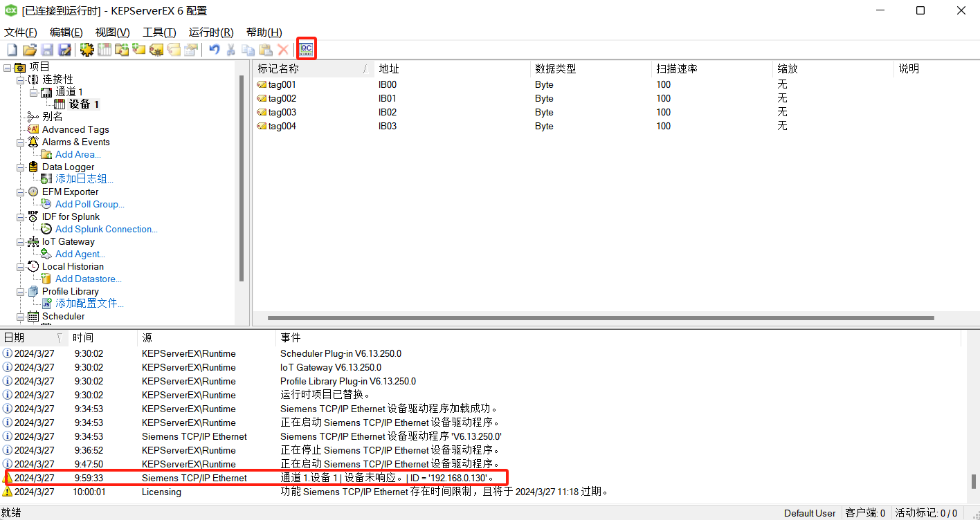Screen dimensions: 980x520
Task: Delete the selection with the red X icon
Action: click(283, 50)
